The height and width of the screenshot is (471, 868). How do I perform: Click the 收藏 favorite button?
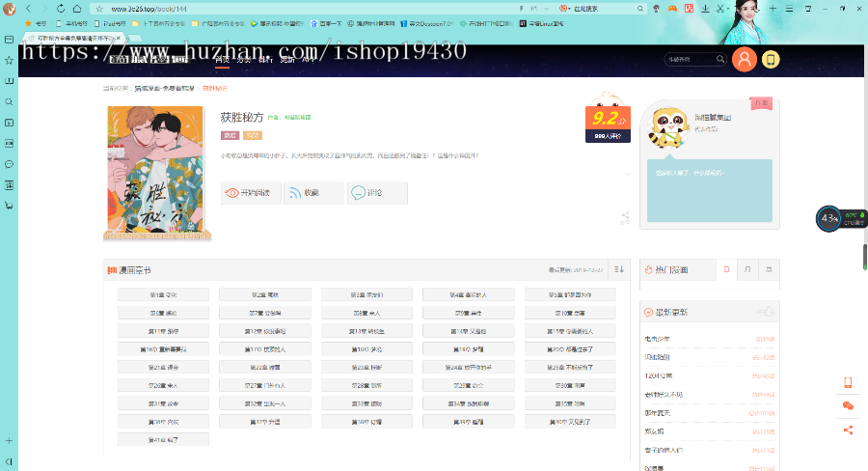click(313, 193)
